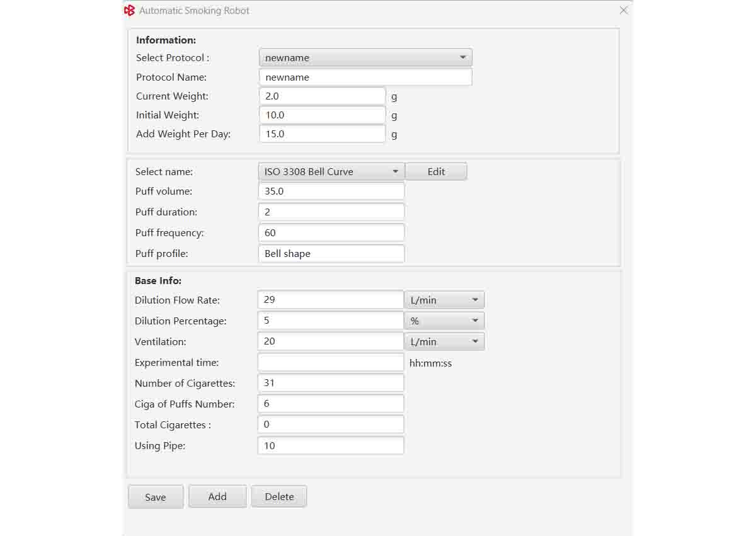Click the Automatic Smoking Robot app icon

[x=129, y=11]
